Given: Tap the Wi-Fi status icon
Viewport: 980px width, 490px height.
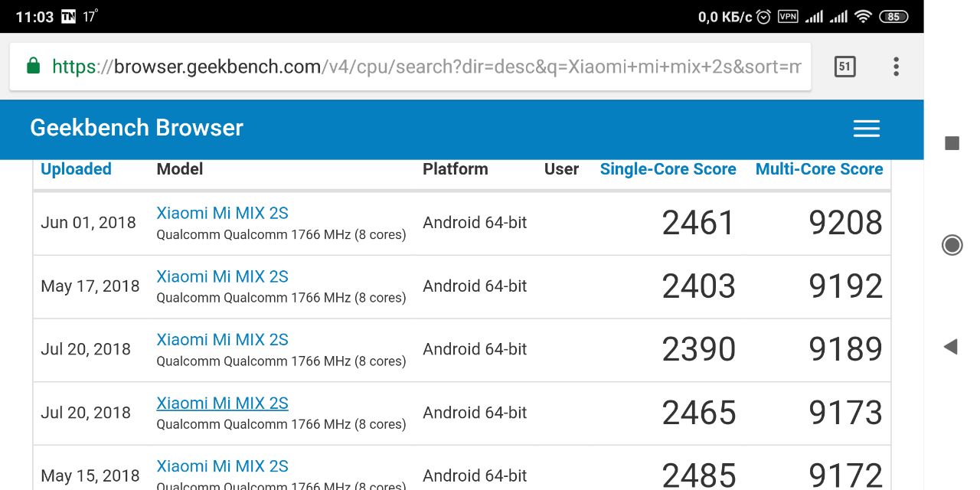Looking at the screenshot, I should coord(864,16).
